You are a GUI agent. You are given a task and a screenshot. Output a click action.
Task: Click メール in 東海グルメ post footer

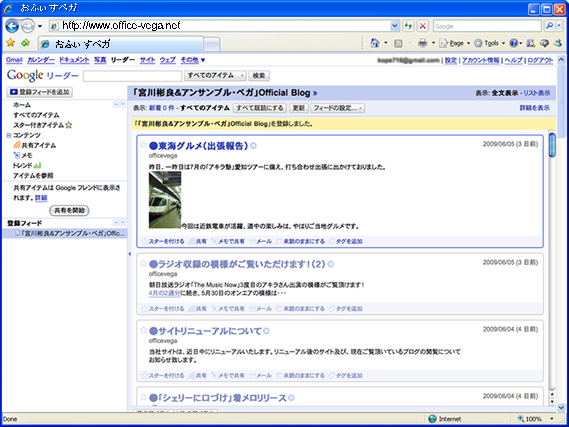[x=261, y=241]
